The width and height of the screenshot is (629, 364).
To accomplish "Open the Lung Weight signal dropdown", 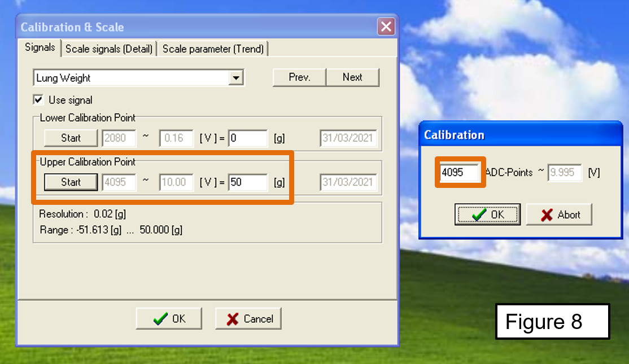I will 236,78.
